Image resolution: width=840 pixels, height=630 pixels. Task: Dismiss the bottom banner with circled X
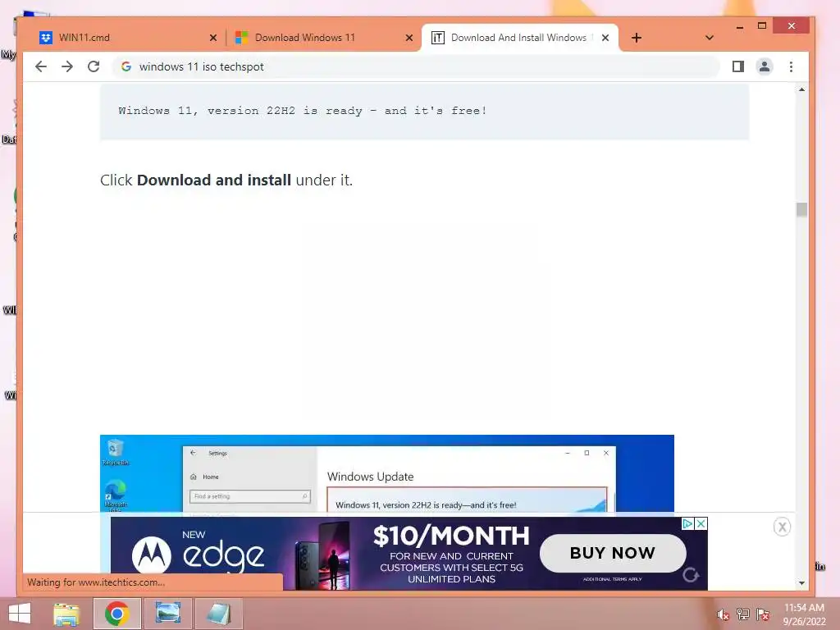click(x=782, y=527)
